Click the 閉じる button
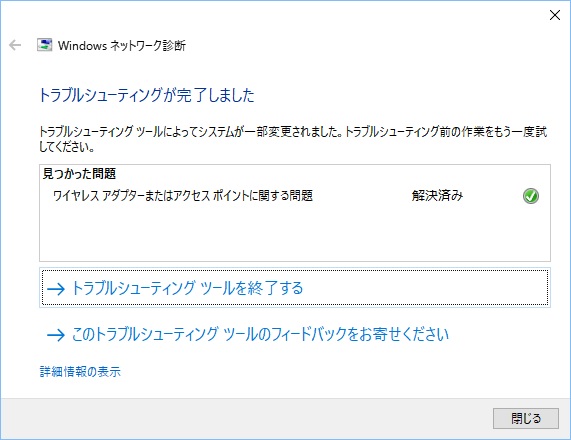This screenshot has width=571, height=440. (525, 418)
